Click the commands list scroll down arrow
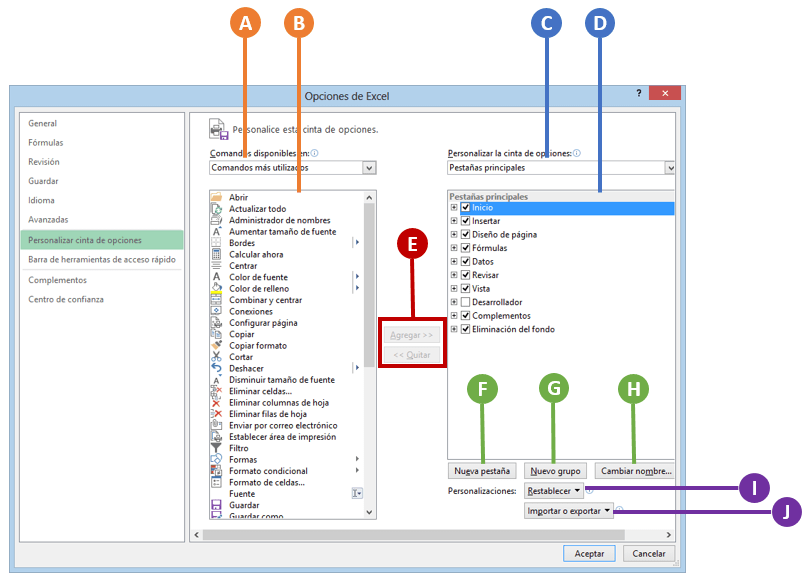The image size is (810, 575). click(x=369, y=512)
